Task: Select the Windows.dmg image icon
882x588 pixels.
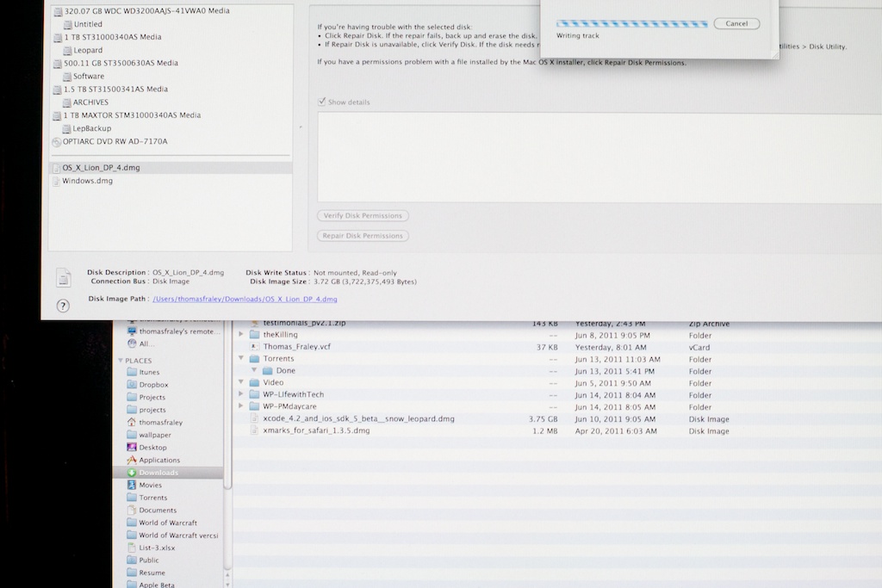Action: pos(56,181)
